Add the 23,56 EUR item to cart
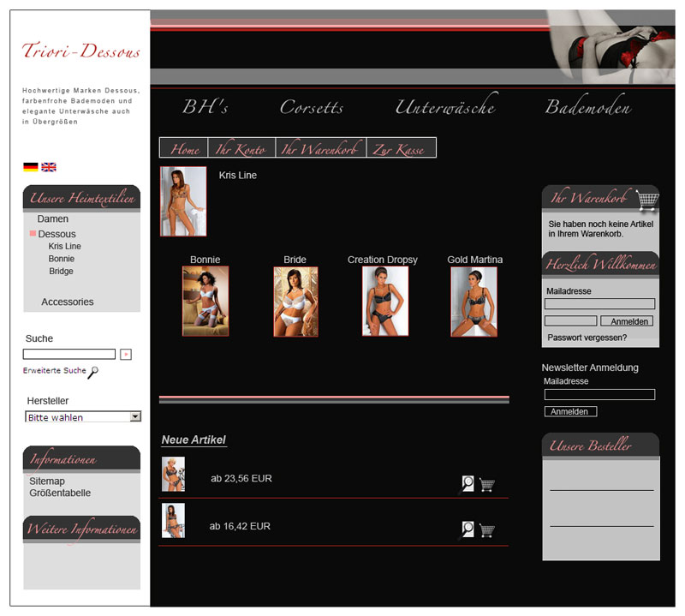The image size is (685, 616). 486,484
